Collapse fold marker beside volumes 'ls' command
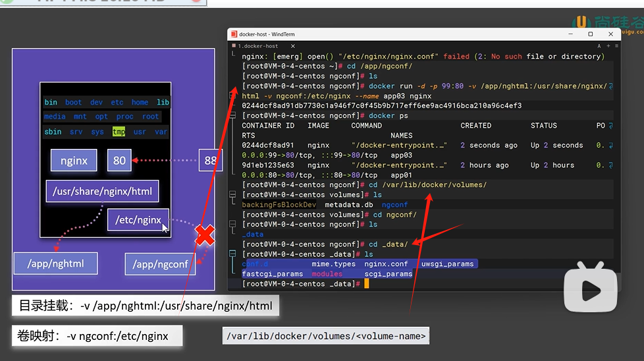 coord(233,195)
